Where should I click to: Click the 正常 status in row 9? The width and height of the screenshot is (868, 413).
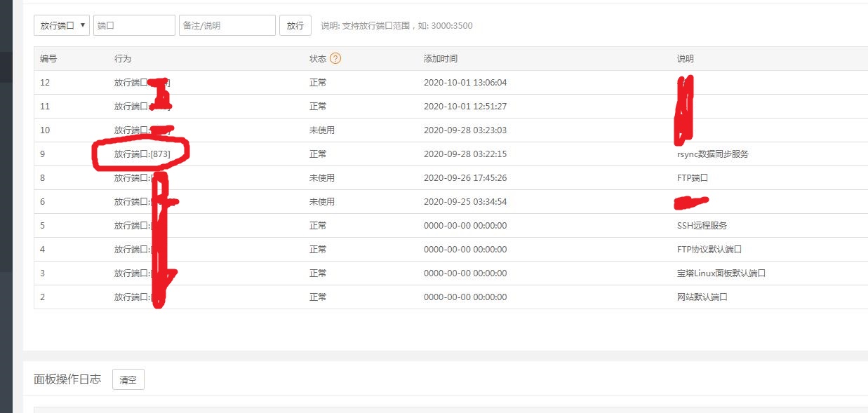pyautogui.click(x=318, y=154)
